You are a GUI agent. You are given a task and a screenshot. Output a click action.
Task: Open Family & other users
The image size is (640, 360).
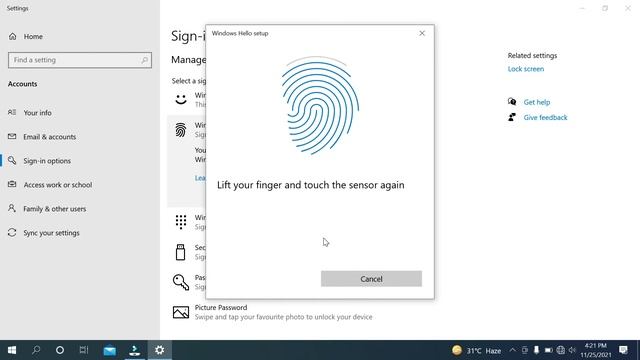point(54,209)
